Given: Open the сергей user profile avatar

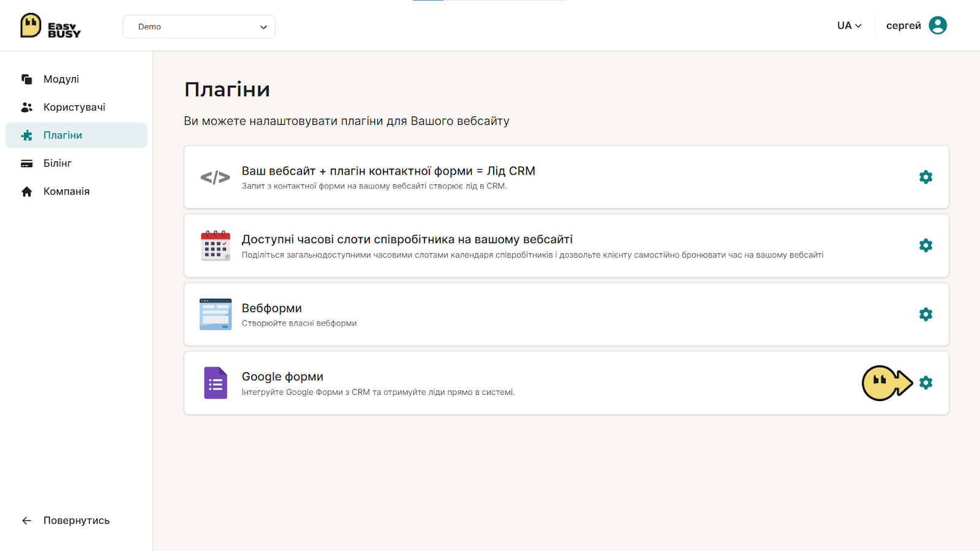Looking at the screenshot, I should click(x=938, y=25).
